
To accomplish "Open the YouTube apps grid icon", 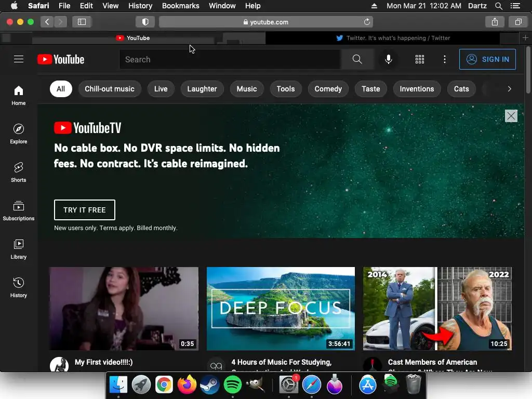I will coord(420,59).
